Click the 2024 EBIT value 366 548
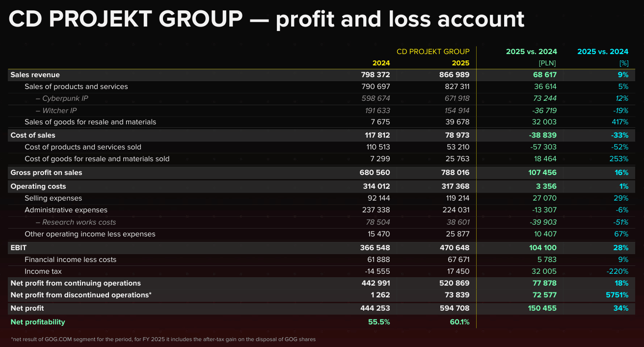The height and width of the screenshot is (347, 644). click(375, 248)
